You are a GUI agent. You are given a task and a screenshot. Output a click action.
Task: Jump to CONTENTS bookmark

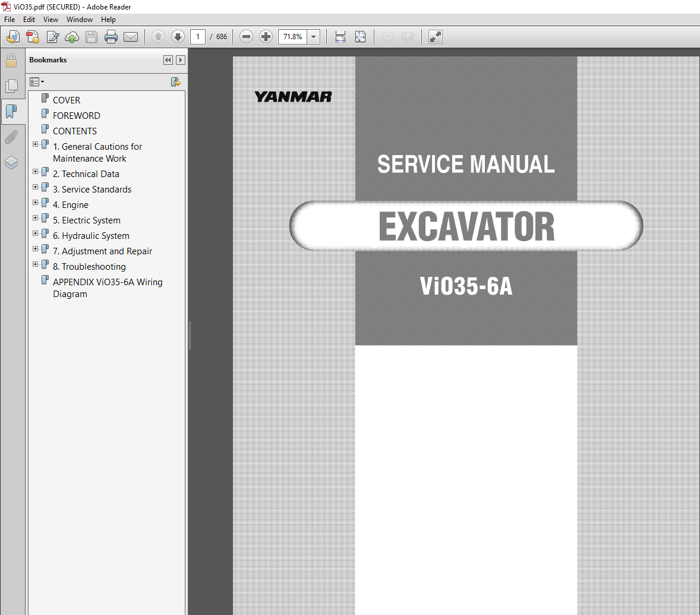[x=74, y=131]
